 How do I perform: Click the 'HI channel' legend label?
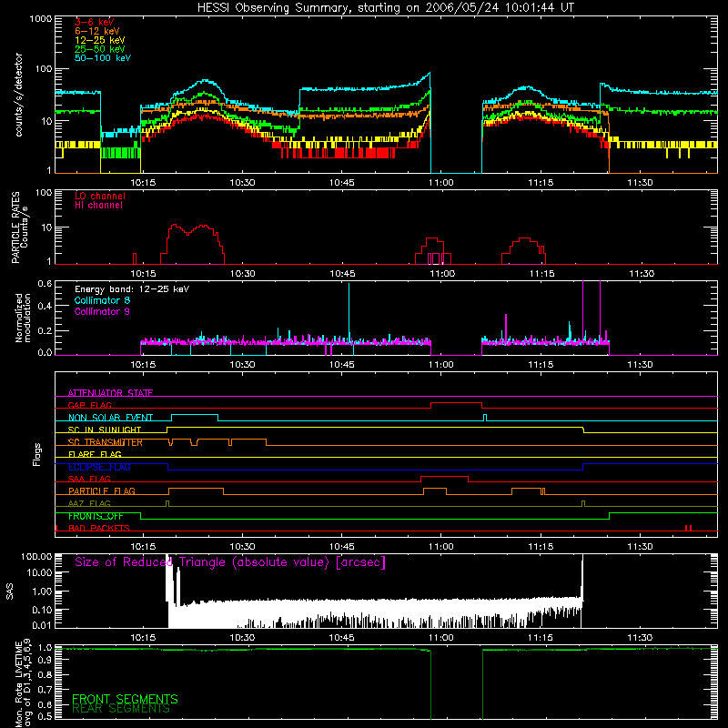pos(98,205)
